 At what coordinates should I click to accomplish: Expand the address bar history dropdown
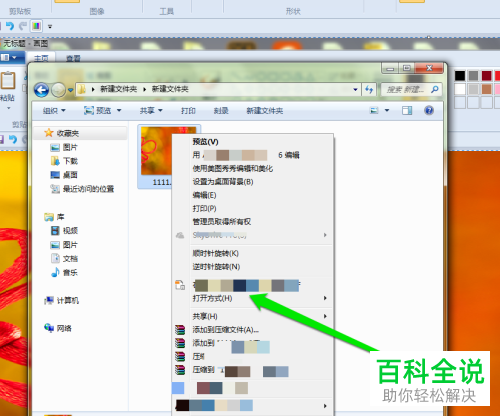click(x=355, y=89)
